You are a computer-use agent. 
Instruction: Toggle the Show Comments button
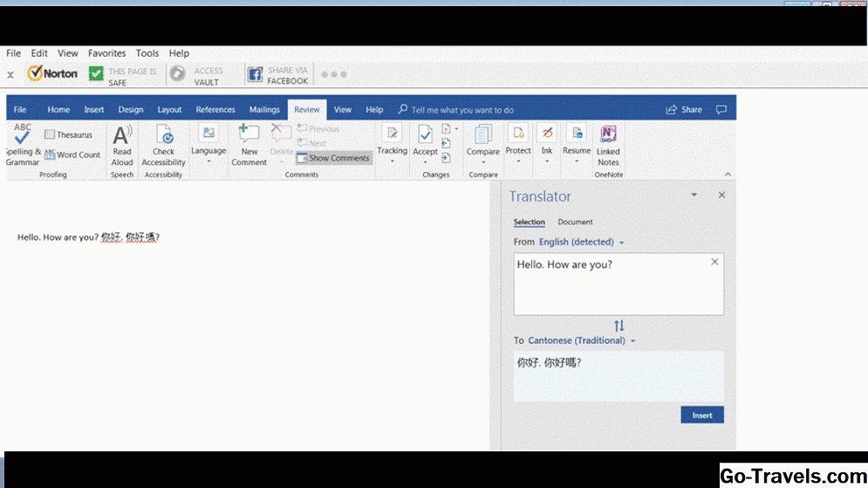[x=333, y=158]
